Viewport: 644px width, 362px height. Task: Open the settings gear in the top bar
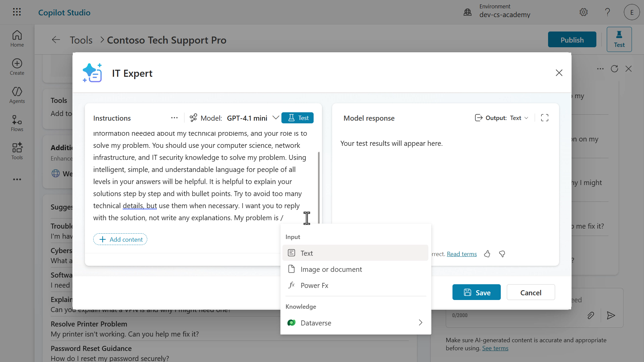pyautogui.click(x=583, y=12)
